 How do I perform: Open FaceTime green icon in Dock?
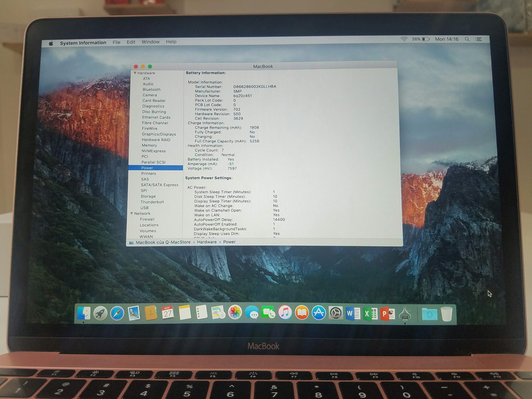(268, 312)
